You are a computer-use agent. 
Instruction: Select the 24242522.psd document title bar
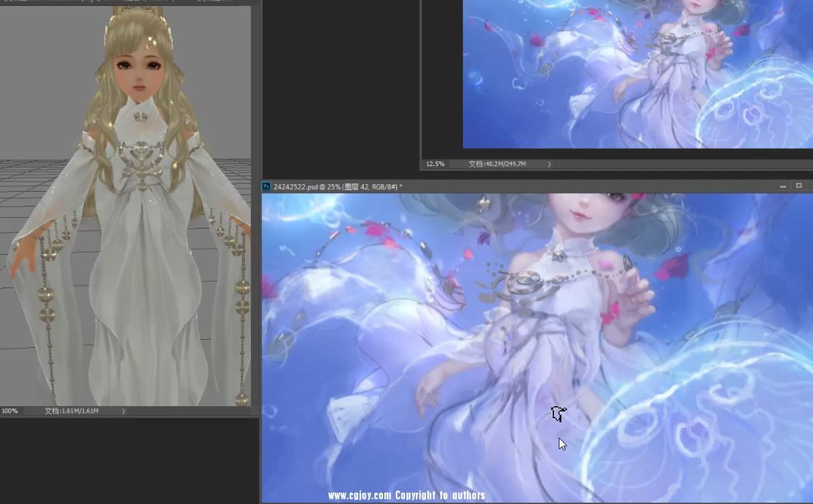[537, 186]
